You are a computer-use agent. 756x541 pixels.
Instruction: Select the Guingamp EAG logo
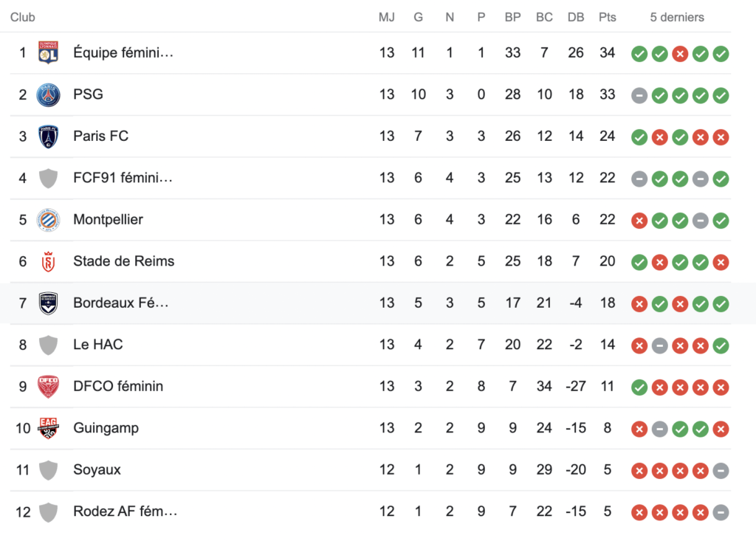pos(48,428)
